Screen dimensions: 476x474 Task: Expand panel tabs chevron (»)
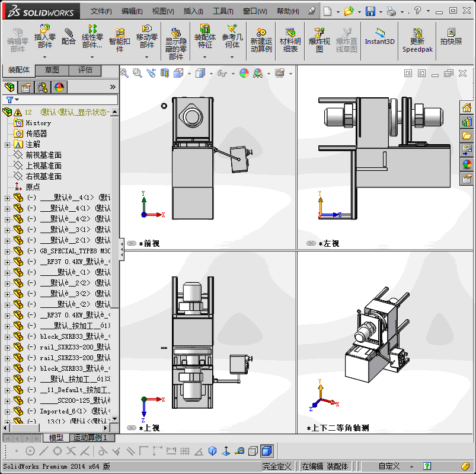[113, 87]
